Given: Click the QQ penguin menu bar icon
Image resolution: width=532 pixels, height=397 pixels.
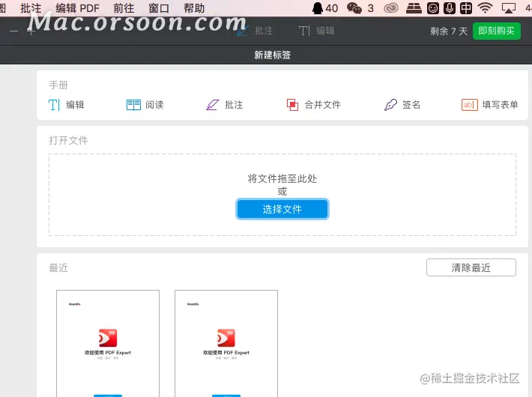Looking at the screenshot, I should (x=317, y=8).
